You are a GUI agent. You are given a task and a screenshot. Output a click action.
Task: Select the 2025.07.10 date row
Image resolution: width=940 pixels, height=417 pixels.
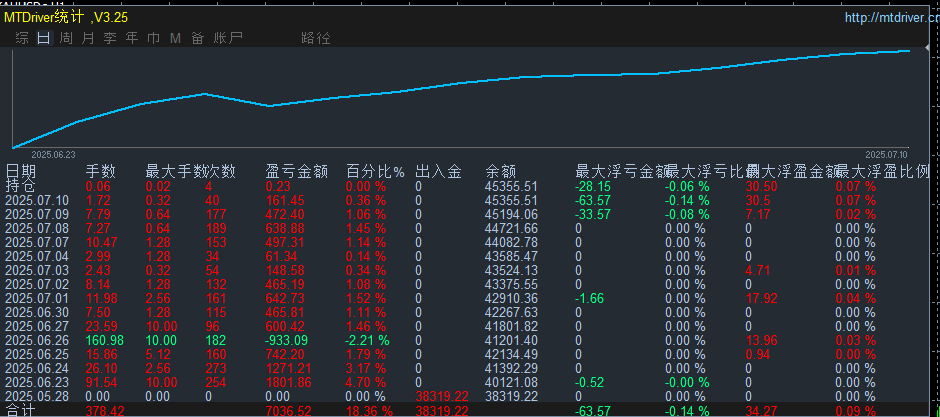[37, 200]
